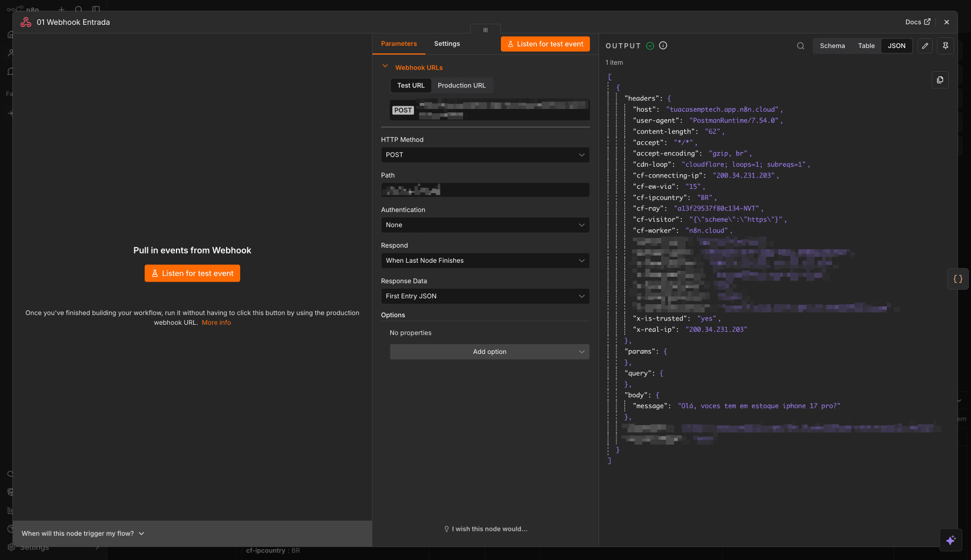Click the "cf-ipcountry" key in JSON

(662, 197)
